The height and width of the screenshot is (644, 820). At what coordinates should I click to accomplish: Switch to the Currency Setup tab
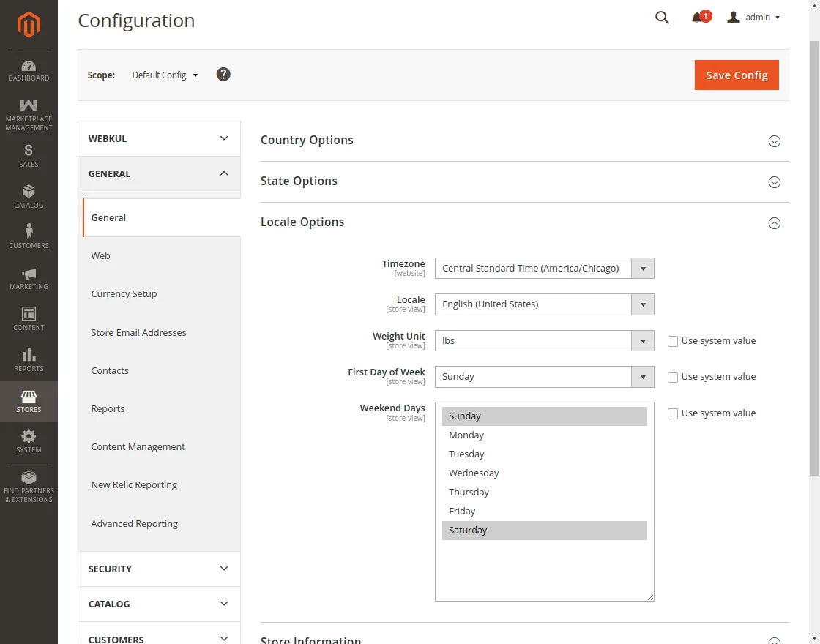point(124,293)
